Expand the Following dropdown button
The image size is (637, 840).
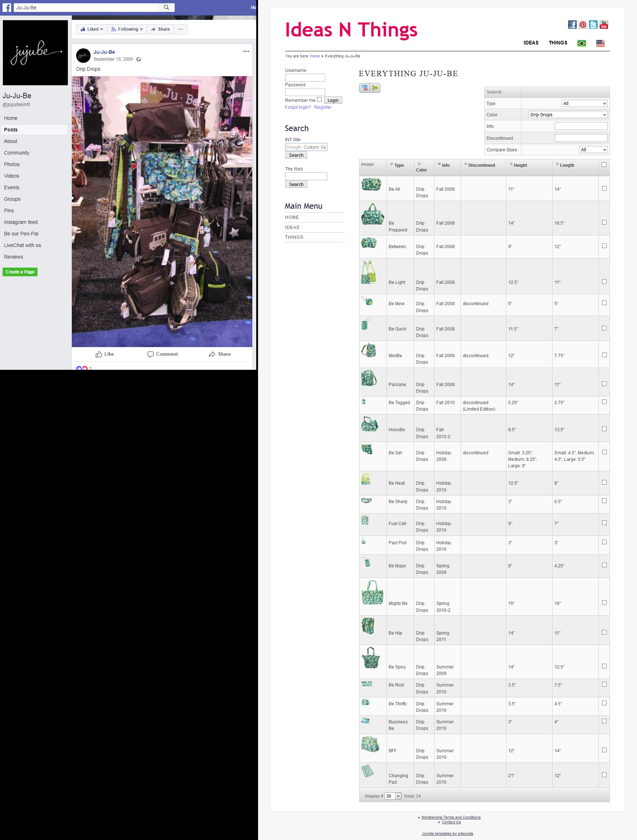point(127,29)
